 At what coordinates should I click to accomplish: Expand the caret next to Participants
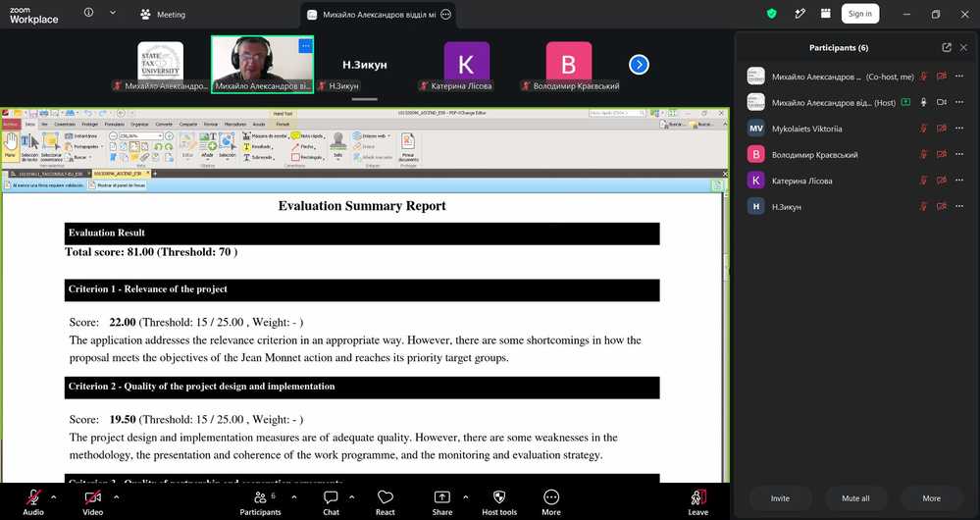click(293, 496)
